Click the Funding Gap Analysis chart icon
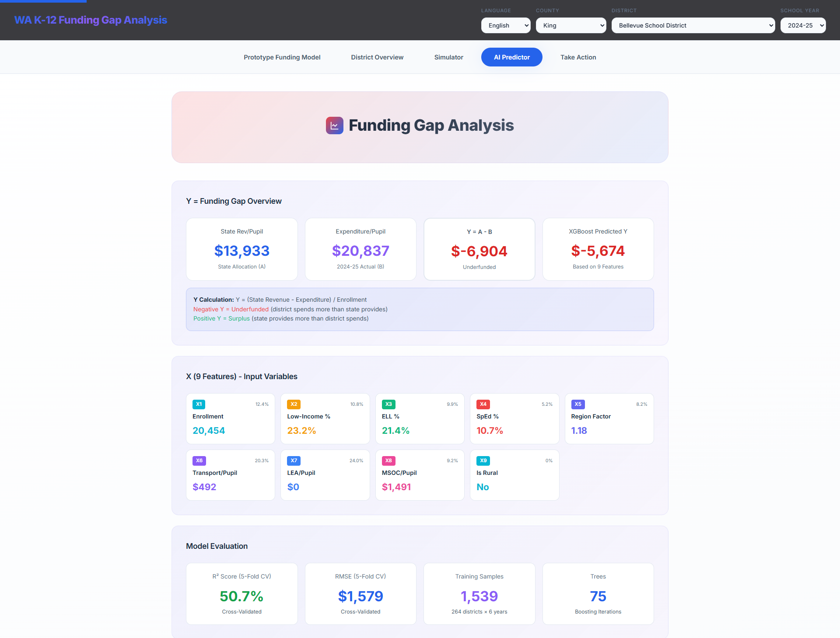 [334, 126]
